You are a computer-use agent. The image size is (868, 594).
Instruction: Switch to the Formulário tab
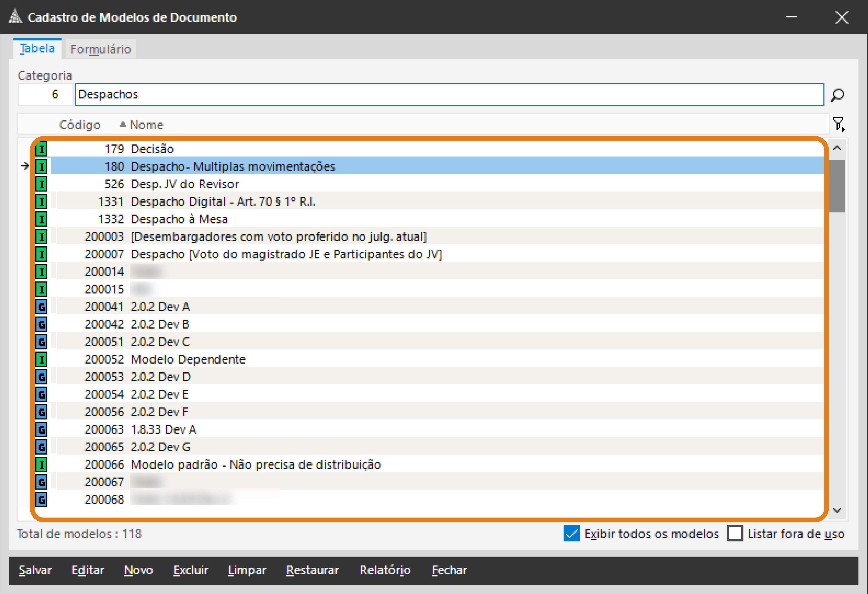(101, 49)
